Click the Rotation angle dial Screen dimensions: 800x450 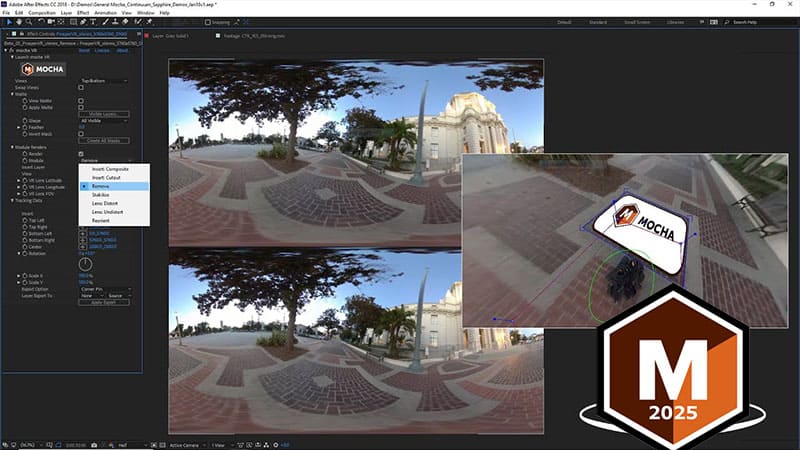85,264
